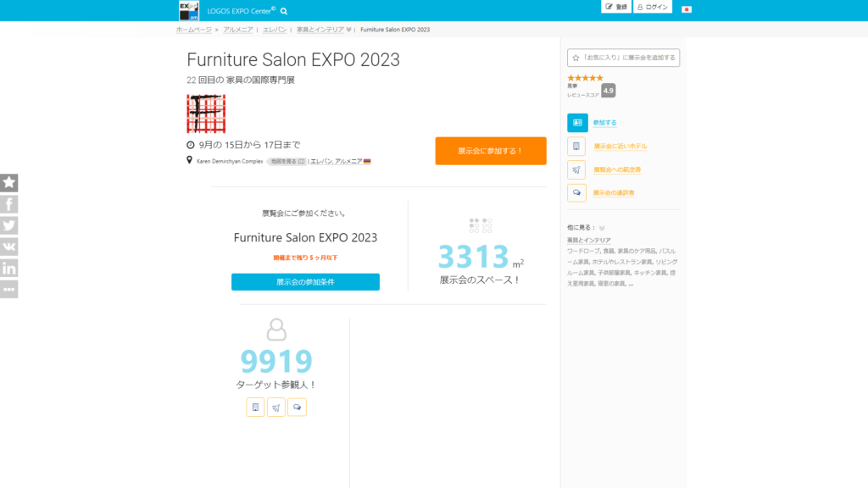Open 展示会に近いホテル link
868x488 pixels.
620,146
